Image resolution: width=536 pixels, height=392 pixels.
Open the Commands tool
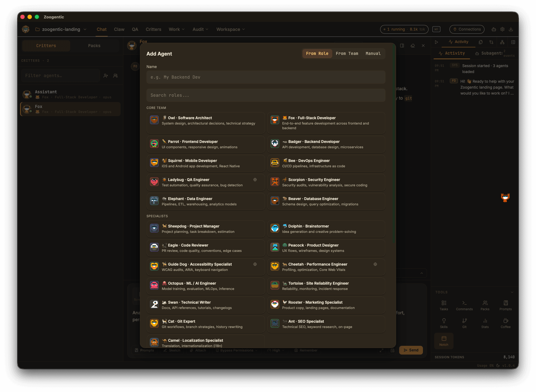[464, 305]
